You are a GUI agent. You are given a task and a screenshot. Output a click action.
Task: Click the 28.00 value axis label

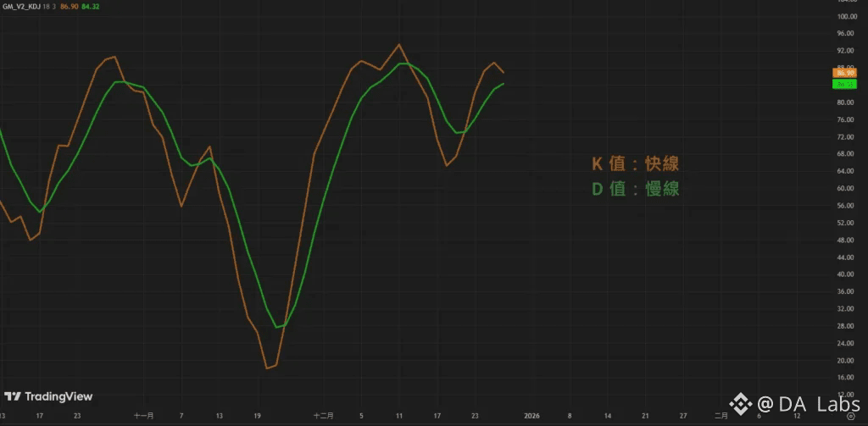(847, 326)
